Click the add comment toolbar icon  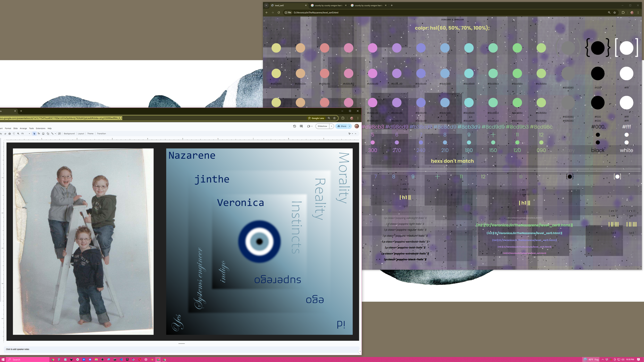(x=60, y=134)
